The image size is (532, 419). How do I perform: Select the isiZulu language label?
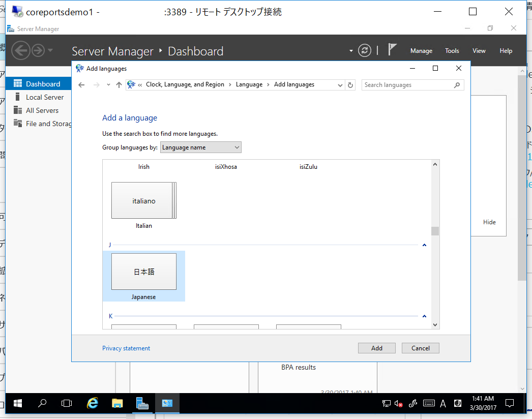tap(308, 167)
